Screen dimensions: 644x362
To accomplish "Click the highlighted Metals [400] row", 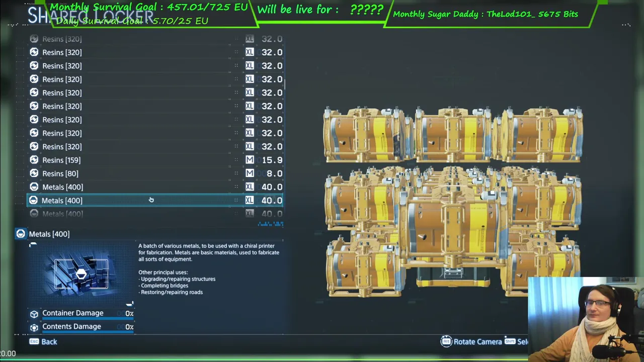I will click(155, 200).
